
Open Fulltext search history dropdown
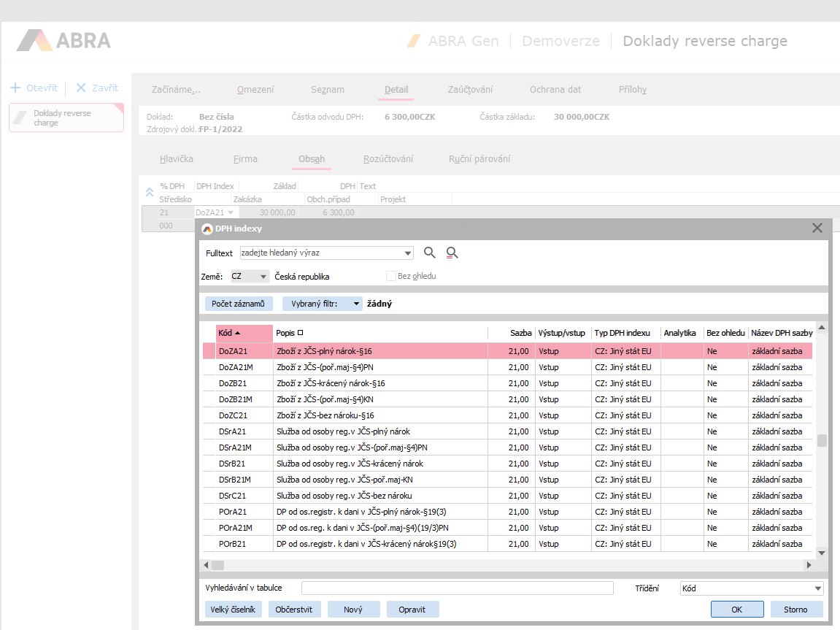pos(407,253)
